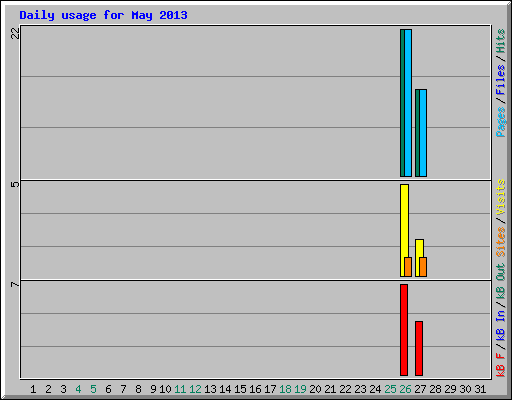The image size is (512, 400).
Task: Click green day label "5"
Action: [x=93, y=389]
